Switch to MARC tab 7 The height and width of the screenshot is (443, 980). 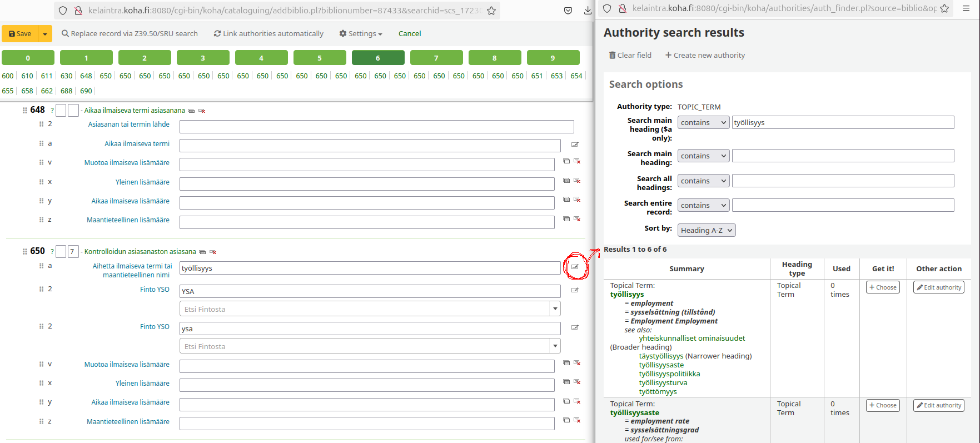[x=436, y=58]
